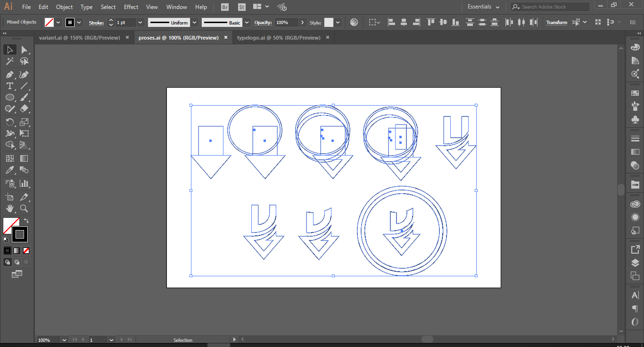
Task: Set color mode on fill/stroke
Action: pyautogui.click(x=8, y=250)
